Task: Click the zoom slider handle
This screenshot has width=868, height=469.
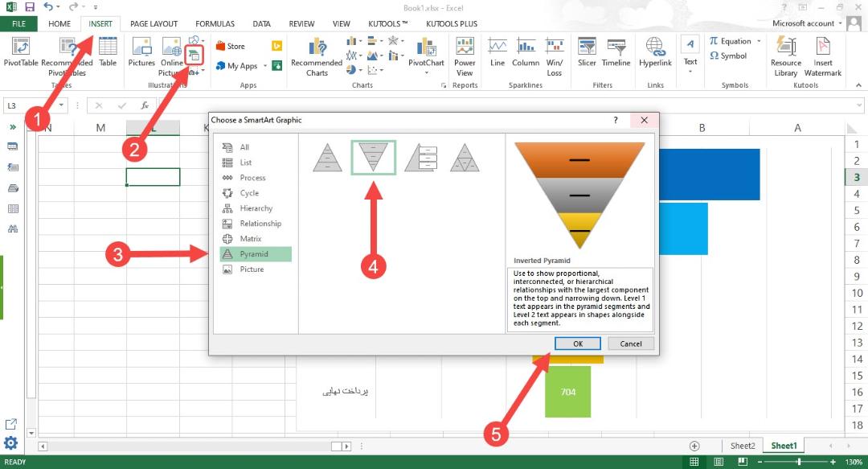Action: point(800,462)
